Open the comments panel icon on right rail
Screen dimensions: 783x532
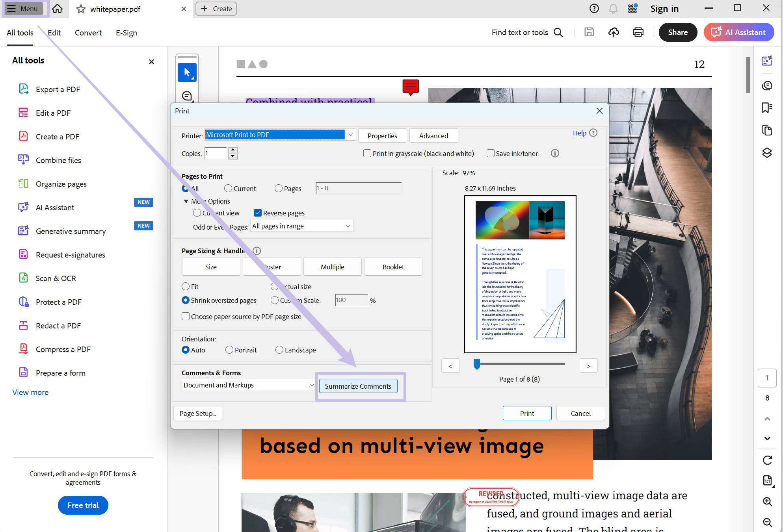(x=767, y=85)
